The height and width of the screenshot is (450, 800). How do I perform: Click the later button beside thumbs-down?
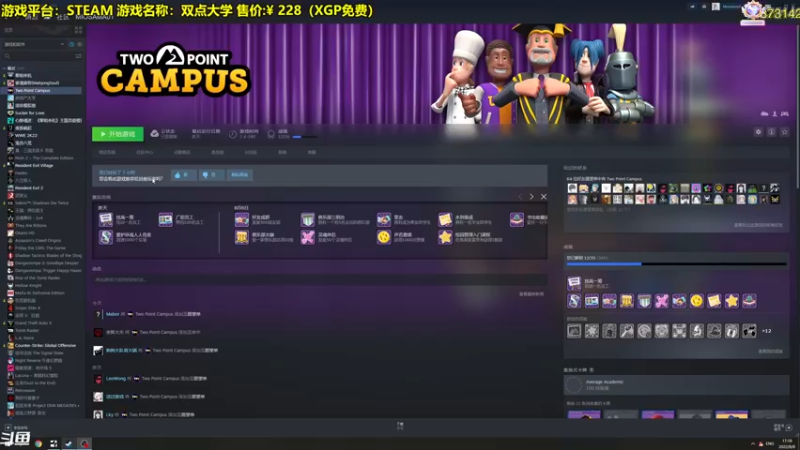239,175
